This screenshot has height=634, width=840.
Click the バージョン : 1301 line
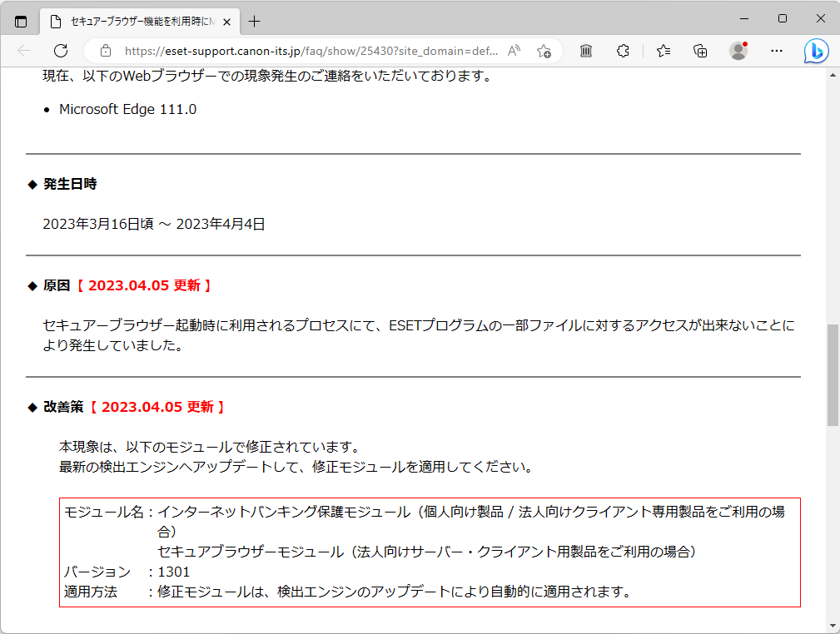point(127,572)
